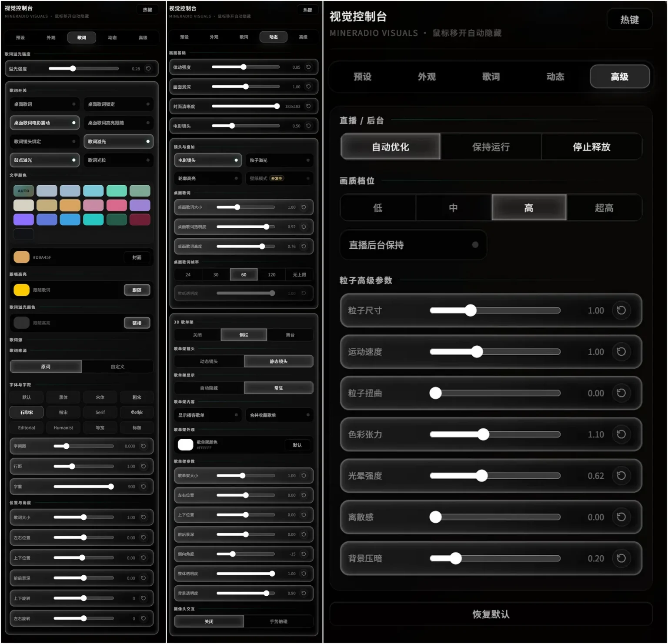Click the 恢复默认 button
Screen dimensions: 668x644
[491, 614]
